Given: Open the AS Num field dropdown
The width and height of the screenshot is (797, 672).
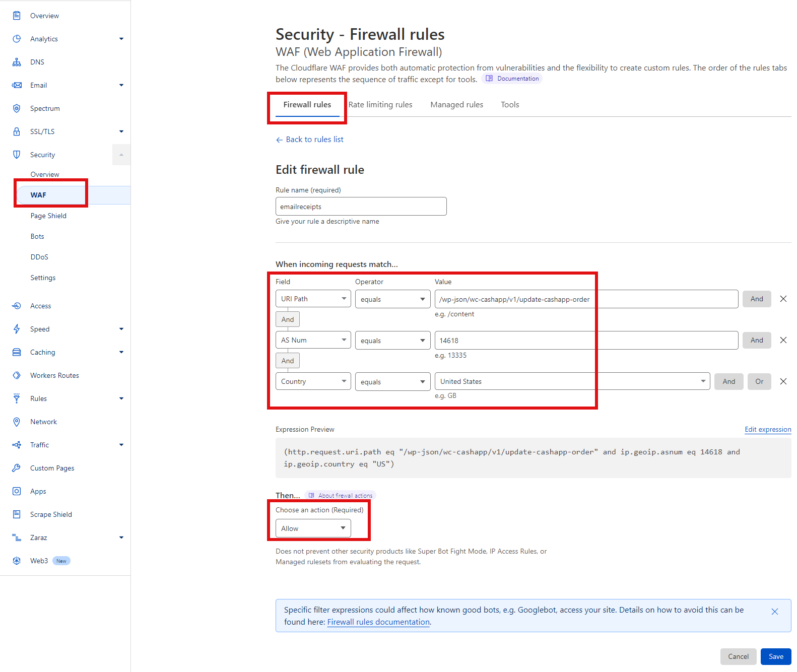Looking at the screenshot, I should pos(313,340).
